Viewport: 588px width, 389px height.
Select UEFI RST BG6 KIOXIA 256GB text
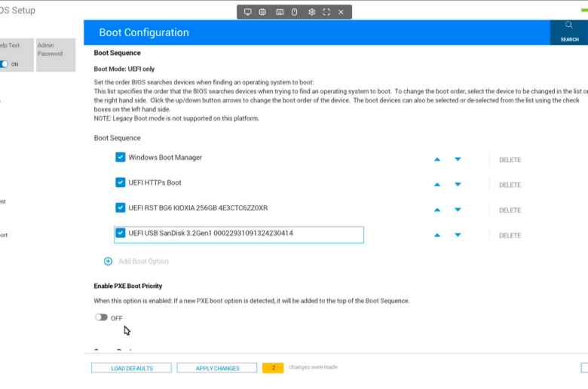[x=198, y=208]
